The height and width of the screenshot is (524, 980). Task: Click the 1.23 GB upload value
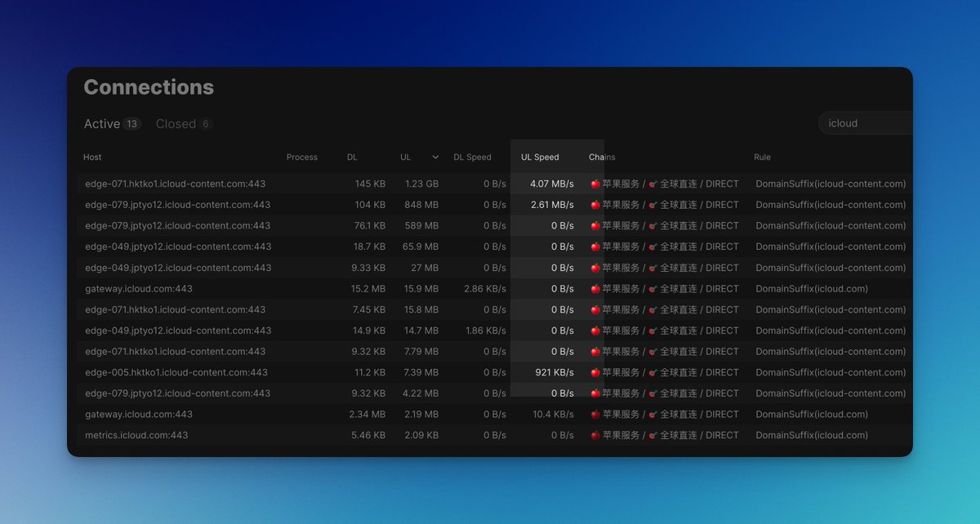421,184
